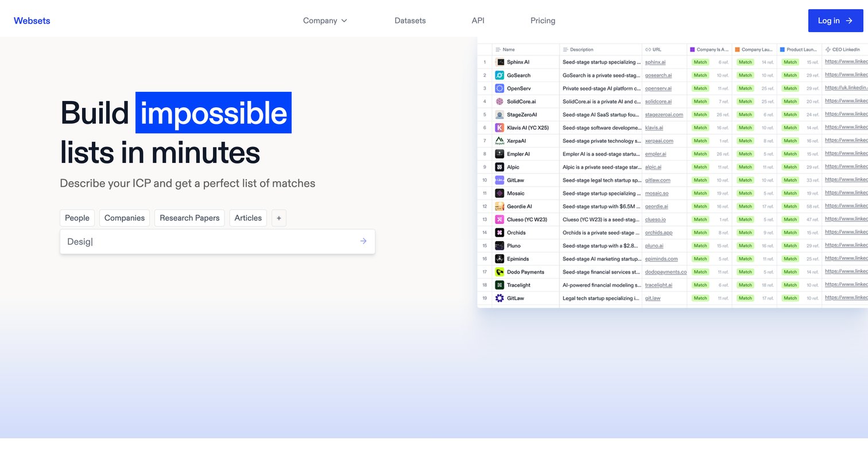This screenshot has height=467, width=868.
Task: Click the Dodo Payments company logo icon
Action: (x=500, y=272)
